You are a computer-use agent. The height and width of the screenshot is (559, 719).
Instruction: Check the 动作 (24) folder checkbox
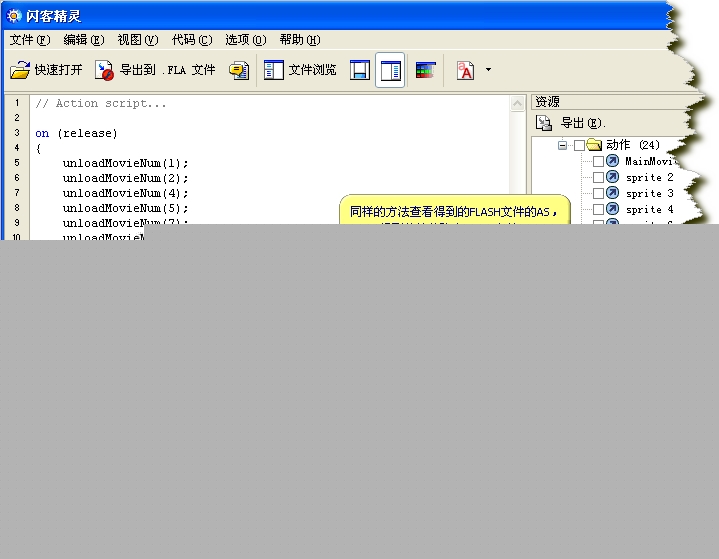point(579,145)
